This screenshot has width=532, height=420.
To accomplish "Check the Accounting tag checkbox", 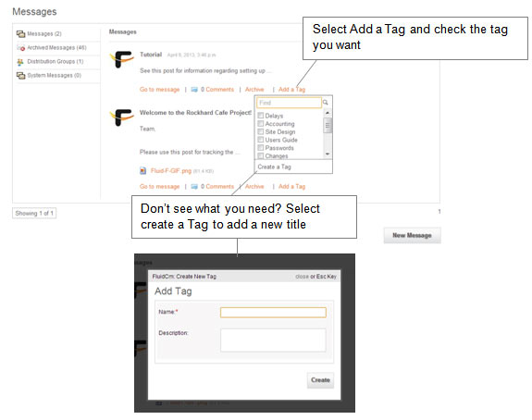I will click(x=261, y=123).
